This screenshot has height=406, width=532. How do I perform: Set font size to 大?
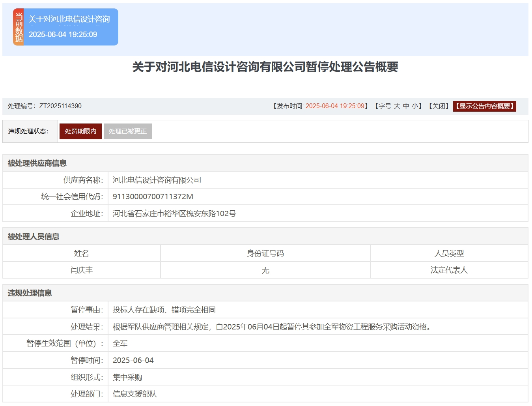click(x=397, y=106)
